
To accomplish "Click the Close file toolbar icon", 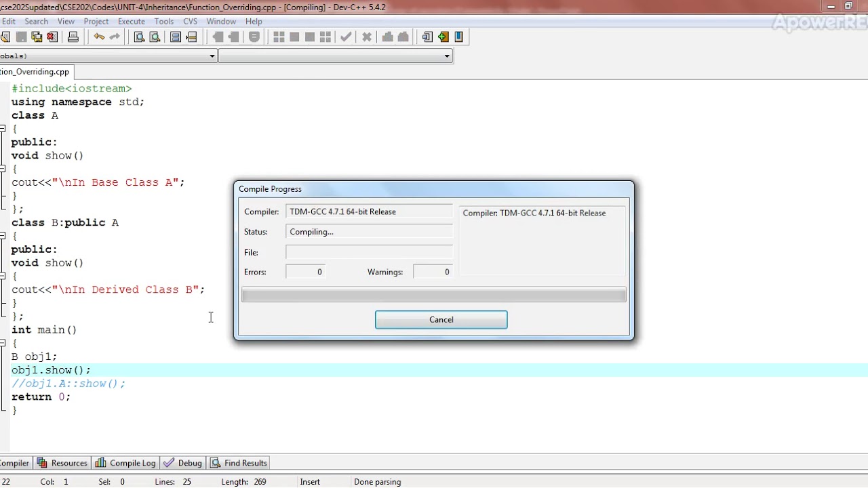I will pyautogui.click(x=52, y=37).
